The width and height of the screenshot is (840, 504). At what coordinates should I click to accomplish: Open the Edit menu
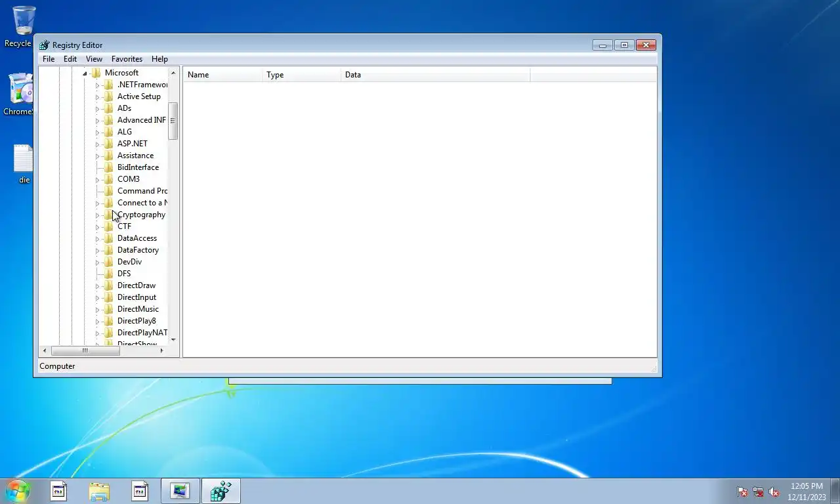tap(70, 59)
